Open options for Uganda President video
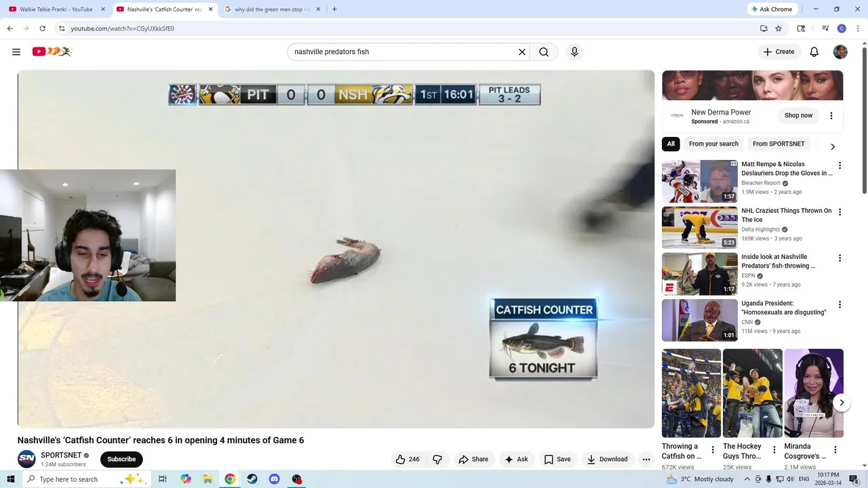The height and width of the screenshot is (488, 868). point(840,305)
